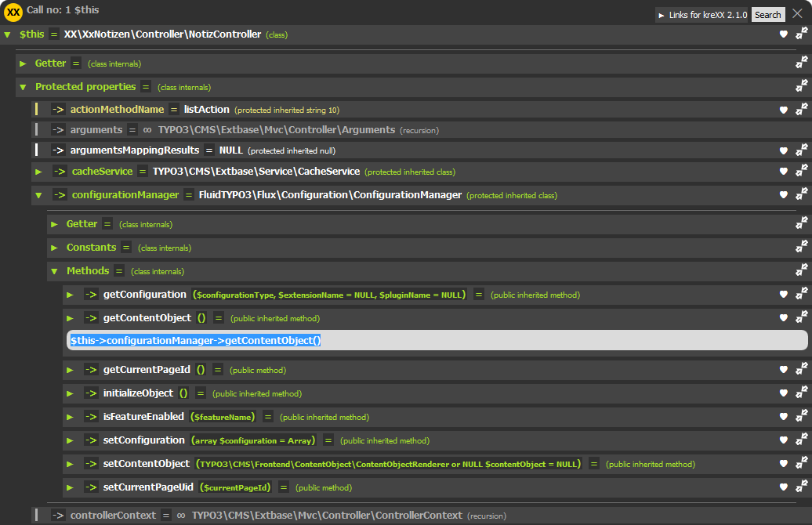Click the controllerContext recursion row text
Viewport: 812px width, 525px height.
click(288, 515)
